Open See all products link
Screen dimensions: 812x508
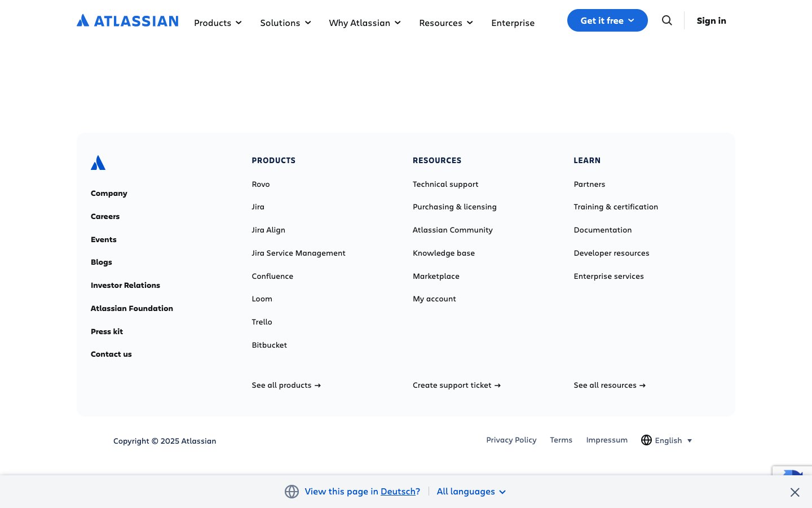[286, 385]
